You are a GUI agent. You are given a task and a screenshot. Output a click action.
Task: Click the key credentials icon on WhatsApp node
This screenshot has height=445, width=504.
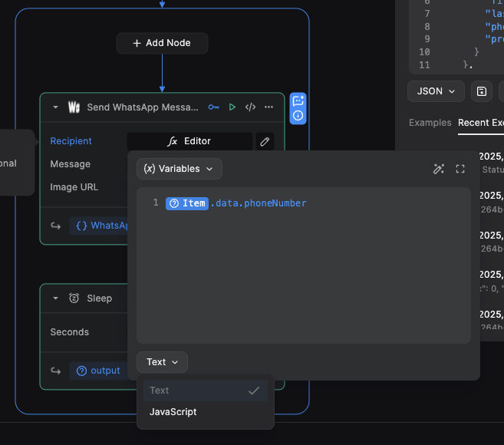tap(214, 107)
